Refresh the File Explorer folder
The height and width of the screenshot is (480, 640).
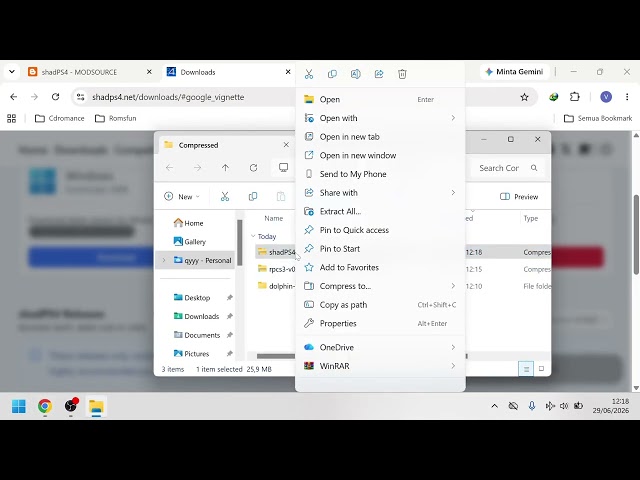point(253,168)
